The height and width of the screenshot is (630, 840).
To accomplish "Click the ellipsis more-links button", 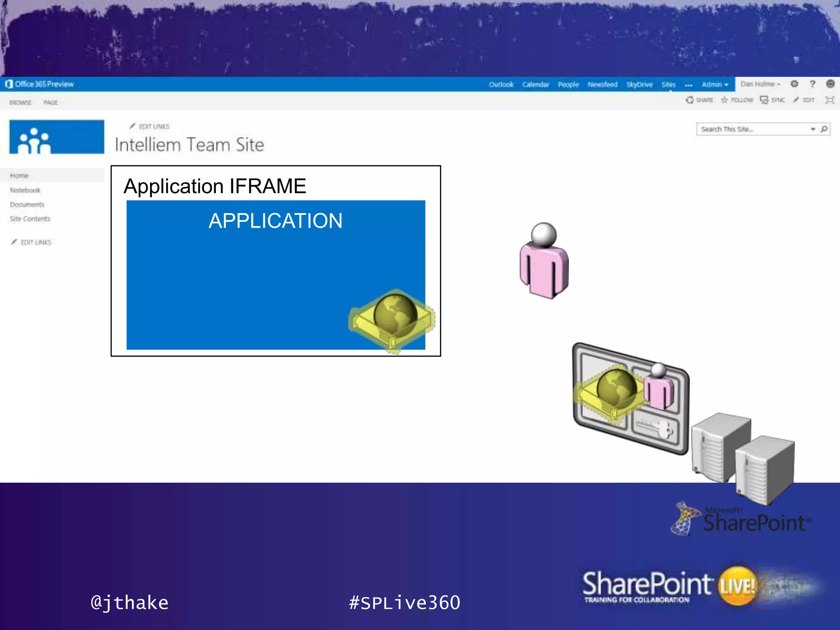I will 689,85.
